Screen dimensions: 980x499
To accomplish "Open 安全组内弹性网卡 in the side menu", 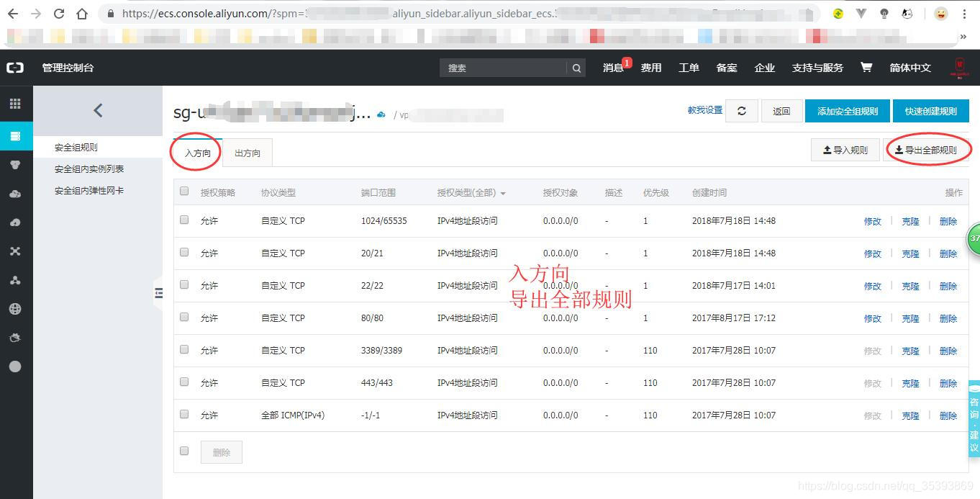I will (x=89, y=191).
